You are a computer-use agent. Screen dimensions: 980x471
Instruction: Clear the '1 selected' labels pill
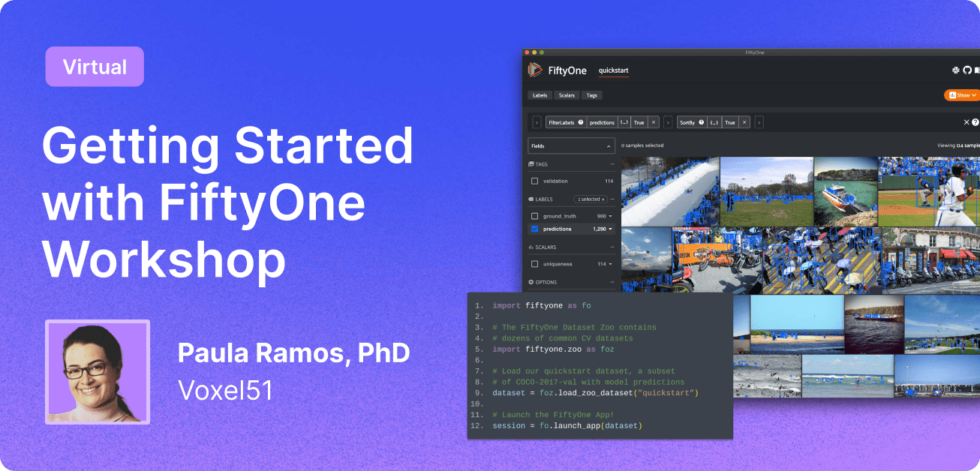pos(591,199)
